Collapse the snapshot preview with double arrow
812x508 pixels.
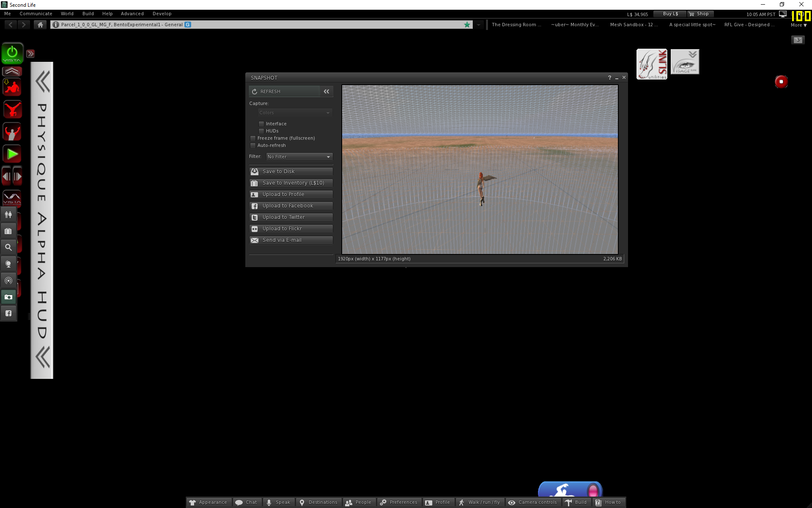326,91
